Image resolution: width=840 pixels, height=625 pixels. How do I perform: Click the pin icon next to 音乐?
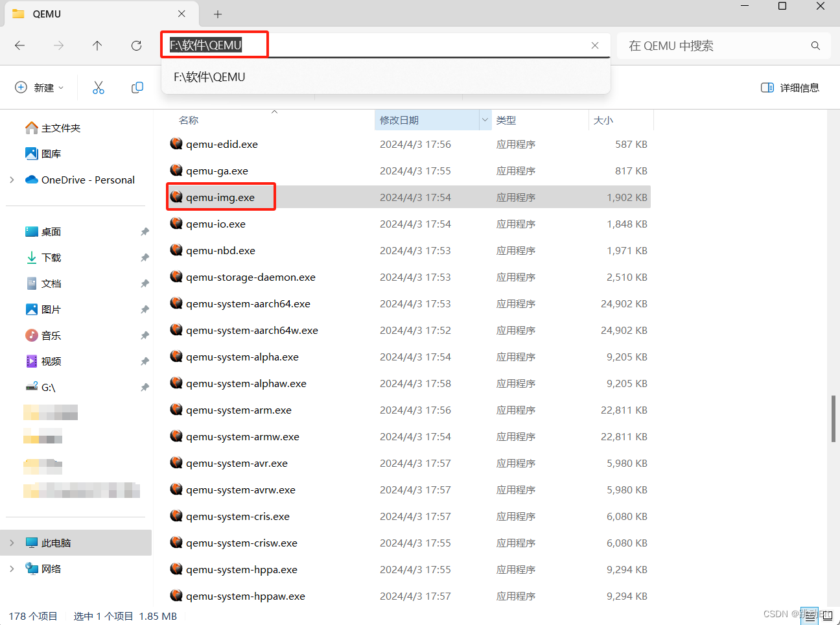pos(145,335)
